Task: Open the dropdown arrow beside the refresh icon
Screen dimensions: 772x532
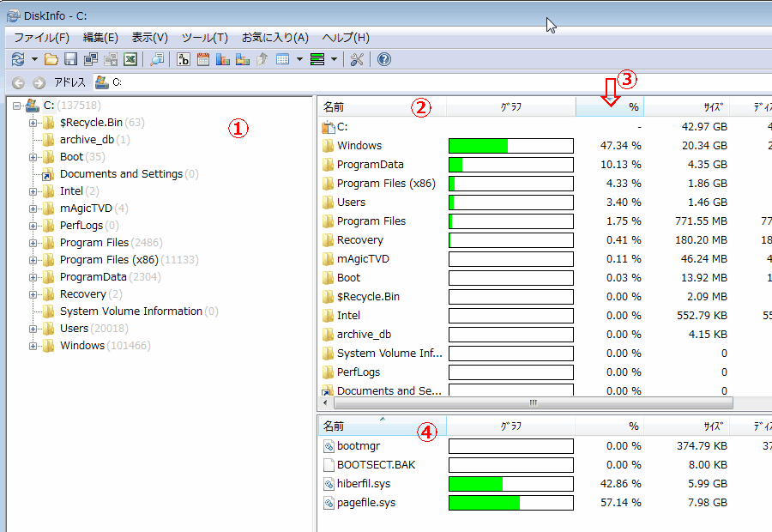Action: [34, 59]
